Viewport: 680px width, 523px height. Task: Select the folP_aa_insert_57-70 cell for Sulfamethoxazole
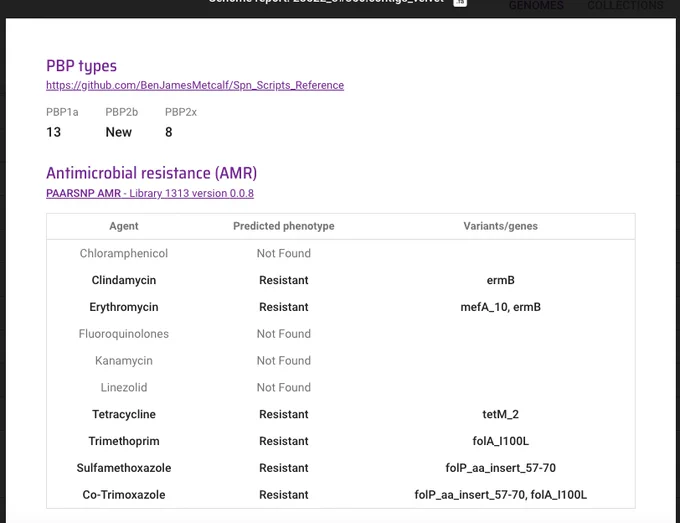tap(500, 468)
